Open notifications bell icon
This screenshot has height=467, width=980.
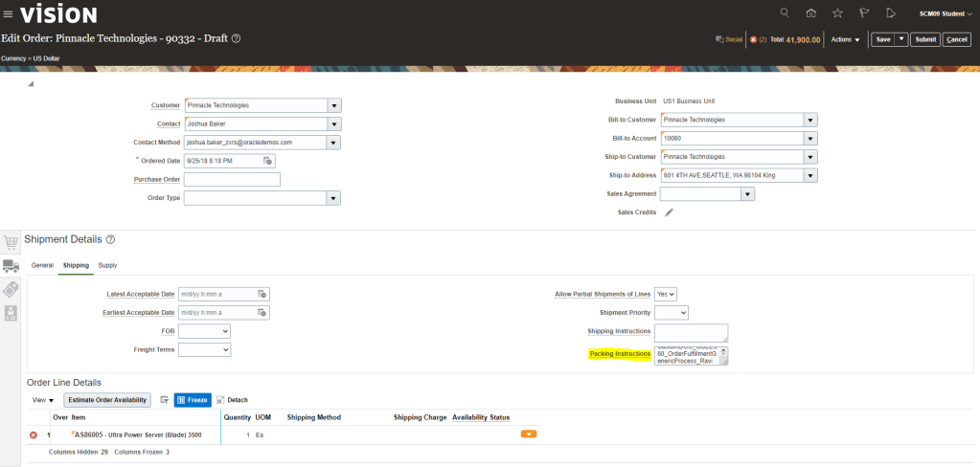(891, 12)
